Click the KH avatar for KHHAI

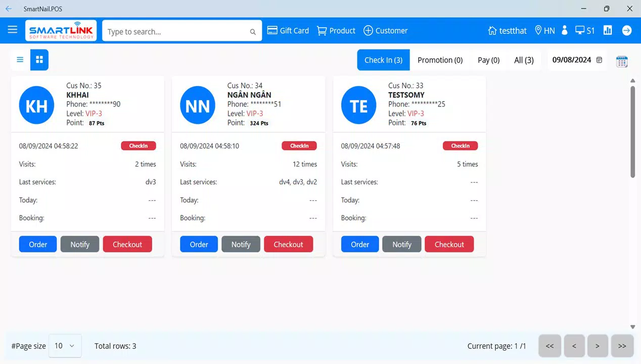[36, 106]
